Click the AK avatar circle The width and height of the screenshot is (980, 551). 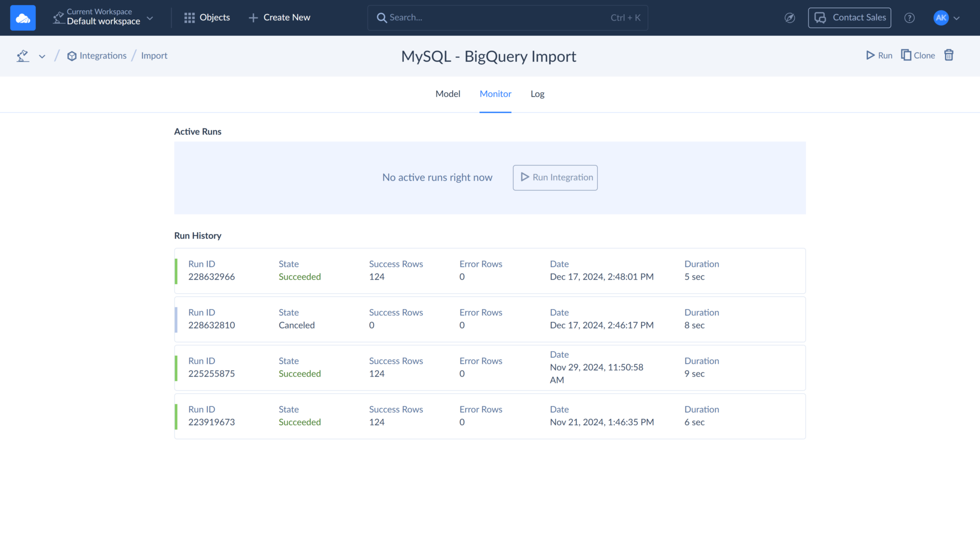pyautogui.click(x=940, y=17)
